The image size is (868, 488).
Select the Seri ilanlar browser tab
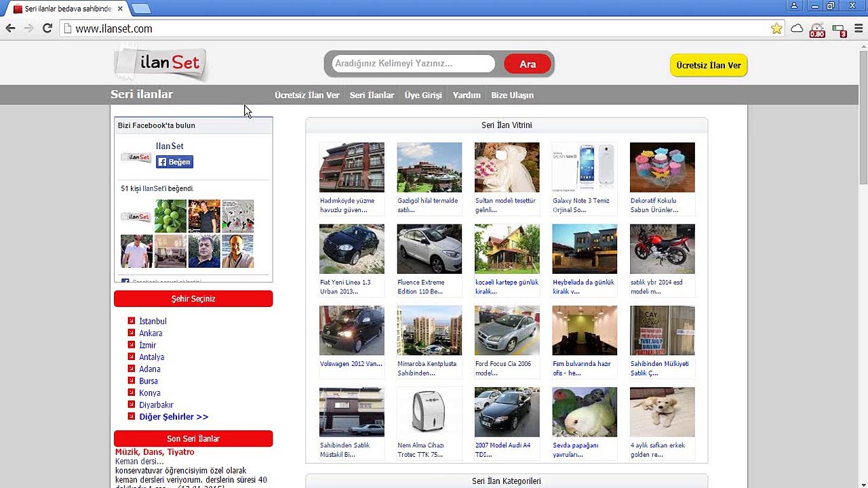click(68, 9)
